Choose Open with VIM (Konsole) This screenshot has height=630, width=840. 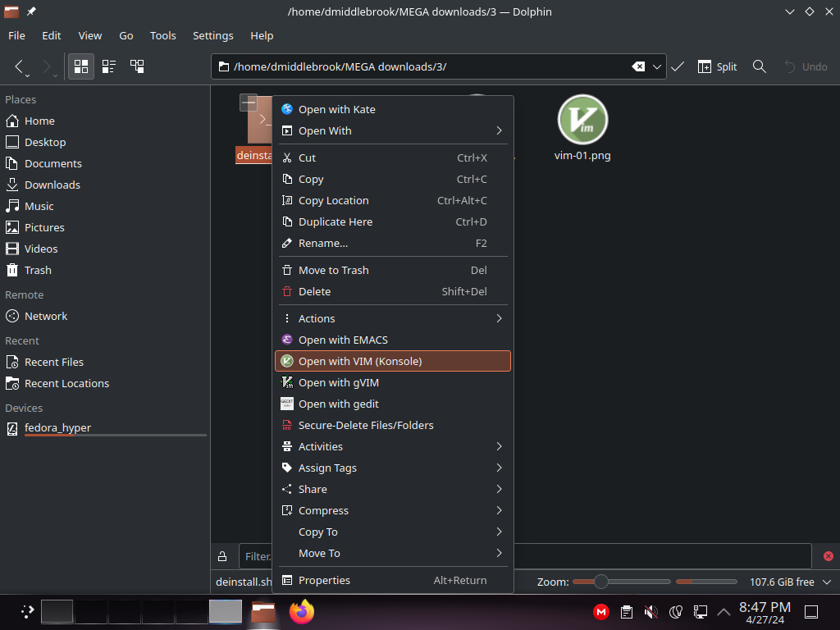393,361
